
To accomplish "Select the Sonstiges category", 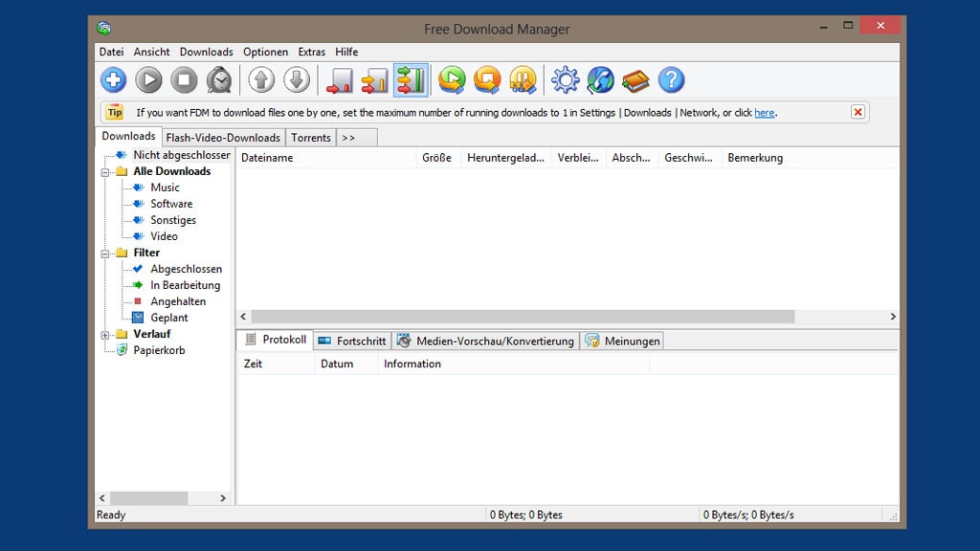I will coord(173,220).
